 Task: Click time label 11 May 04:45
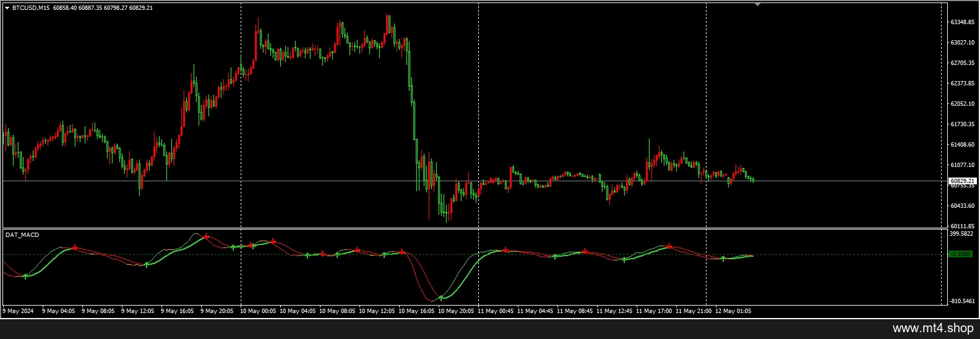point(535,311)
